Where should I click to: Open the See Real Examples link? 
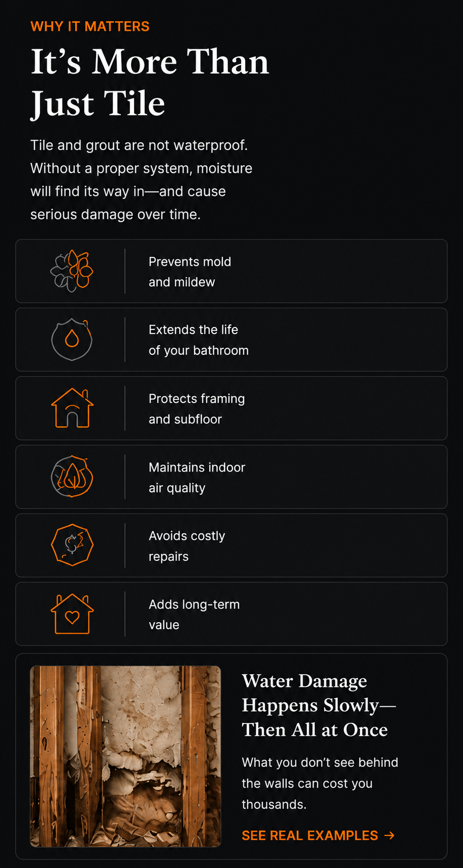[x=318, y=836]
